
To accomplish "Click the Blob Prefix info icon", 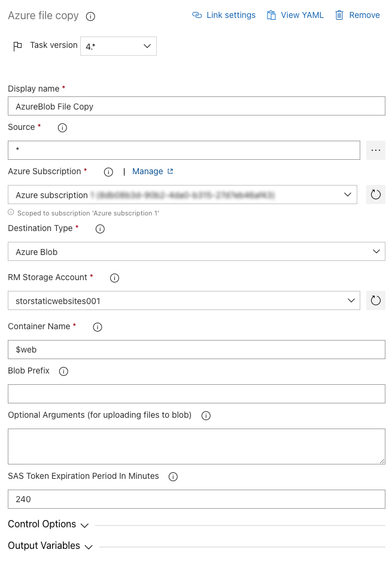I will pyautogui.click(x=64, y=371).
